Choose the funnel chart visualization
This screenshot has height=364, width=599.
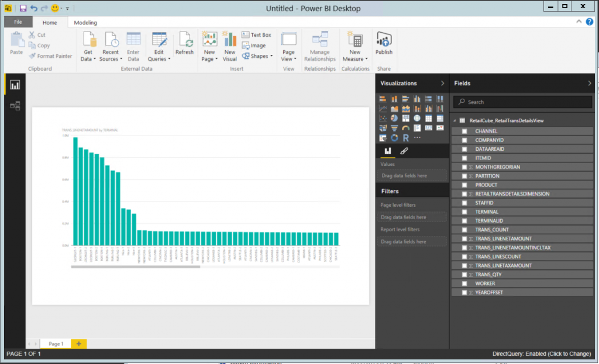pyautogui.click(x=395, y=128)
